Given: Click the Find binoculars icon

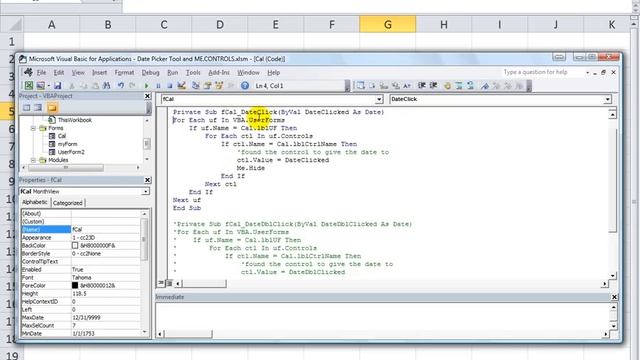Looking at the screenshot, I should tap(107, 85).
